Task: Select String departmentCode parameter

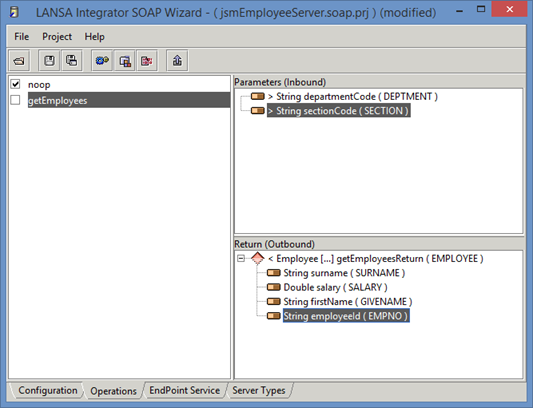Action: (x=357, y=97)
